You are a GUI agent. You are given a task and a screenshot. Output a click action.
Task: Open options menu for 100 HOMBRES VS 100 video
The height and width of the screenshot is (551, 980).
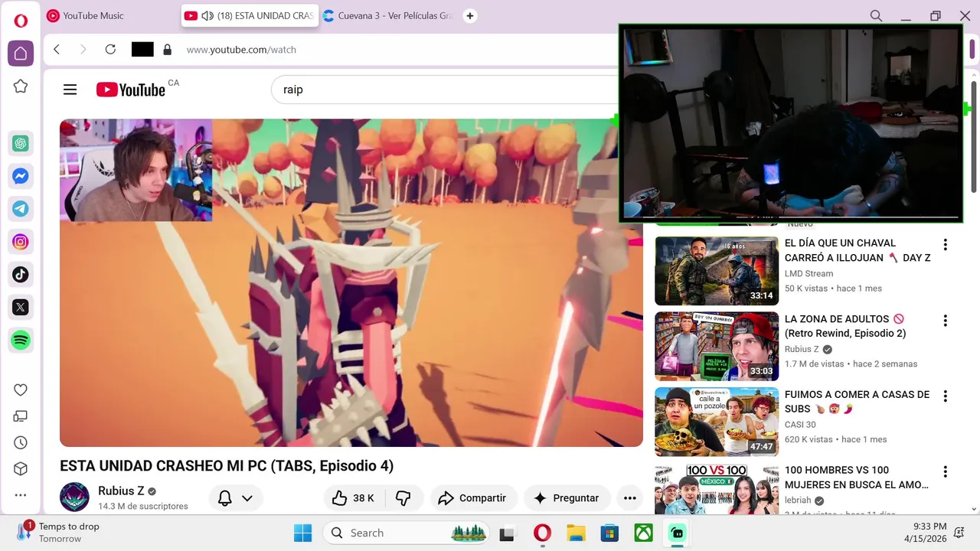(x=946, y=472)
